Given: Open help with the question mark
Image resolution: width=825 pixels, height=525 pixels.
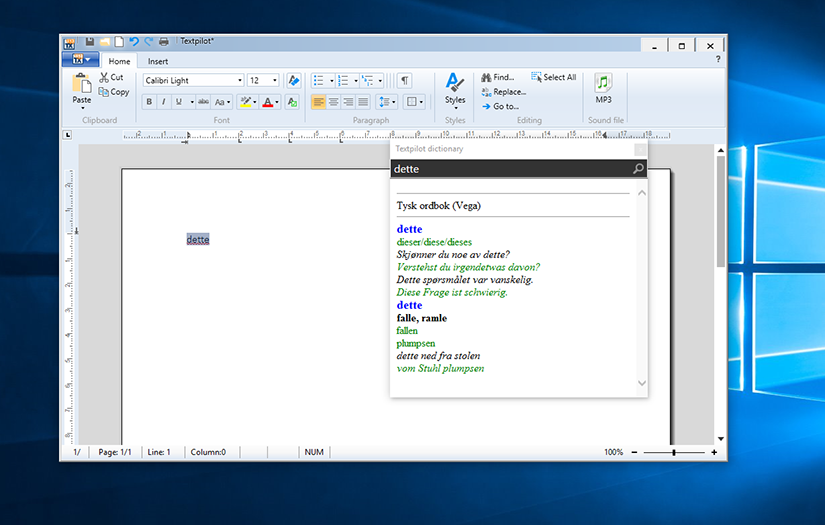Looking at the screenshot, I should [718, 59].
